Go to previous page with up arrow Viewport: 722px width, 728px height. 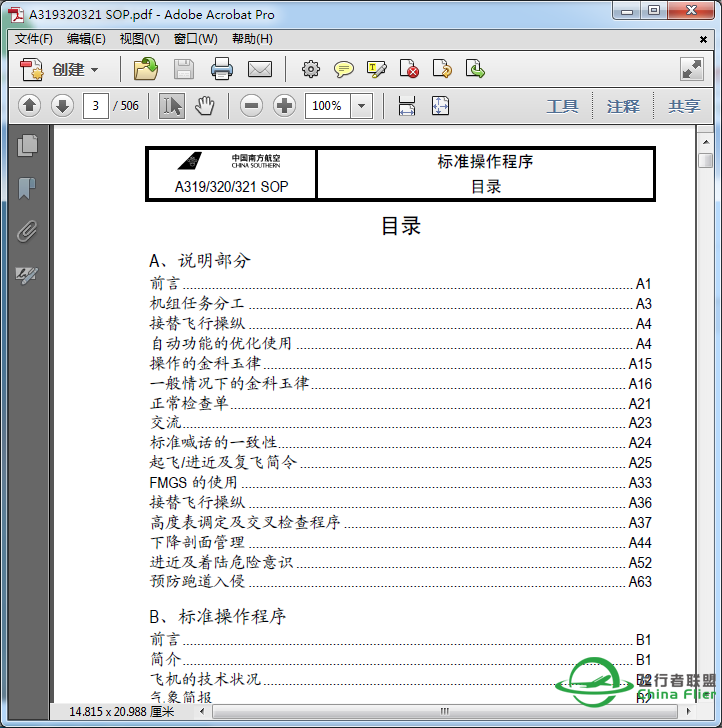[x=29, y=106]
